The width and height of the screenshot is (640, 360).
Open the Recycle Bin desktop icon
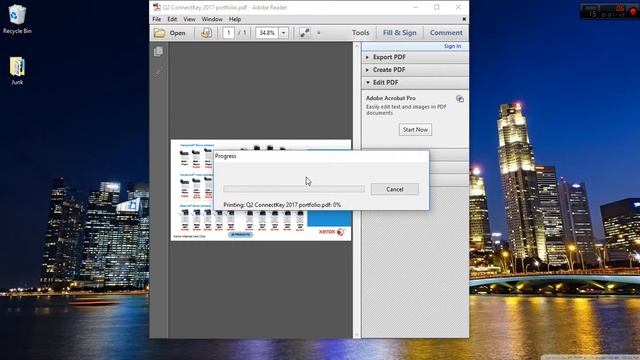pyautogui.click(x=17, y=19)
